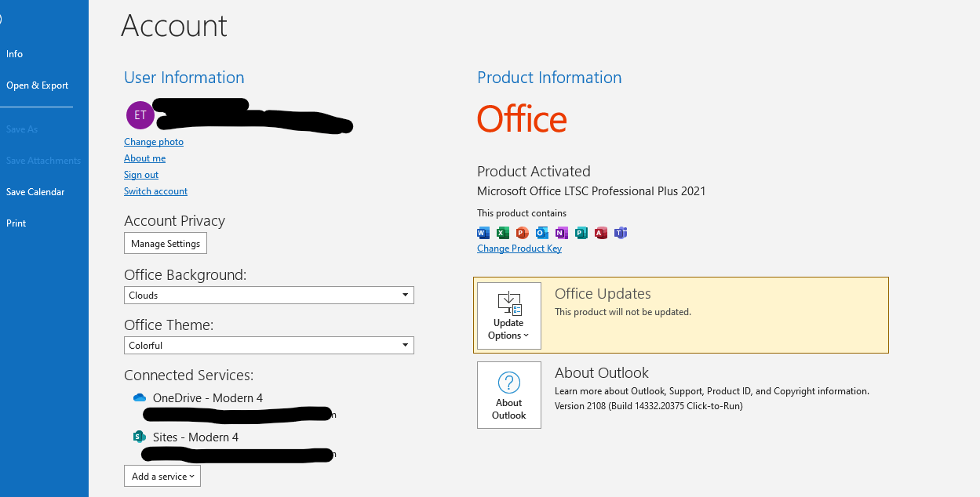Click the Teams icon at the row's end
The width and height of the screenshot is (980, 497).
620,233
